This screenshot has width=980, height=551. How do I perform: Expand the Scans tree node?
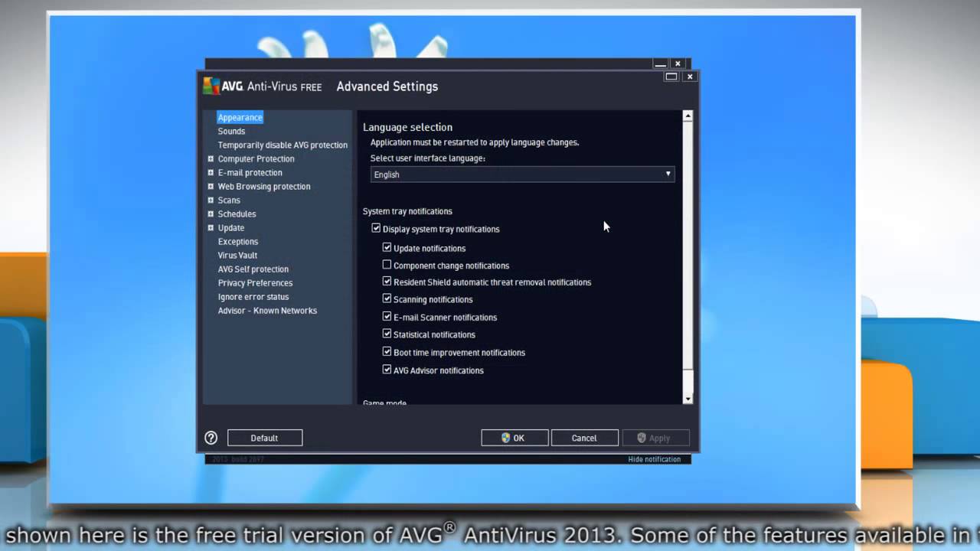point(211,200)
